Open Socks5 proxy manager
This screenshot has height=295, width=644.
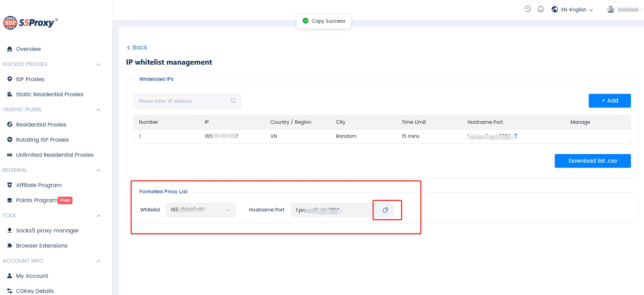(x=47, y=230)
